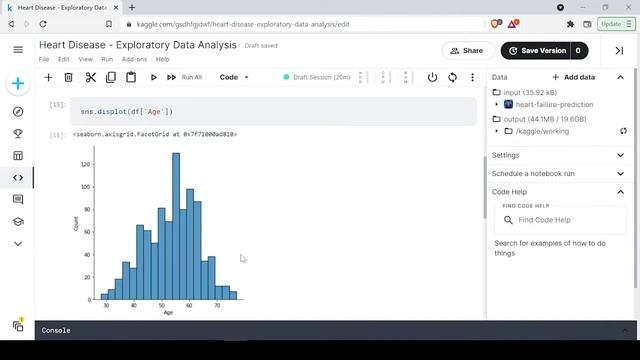This screenshot has width=640, height=360.
Task: Add a new cell with plus icon
Action: coord(48,77)
